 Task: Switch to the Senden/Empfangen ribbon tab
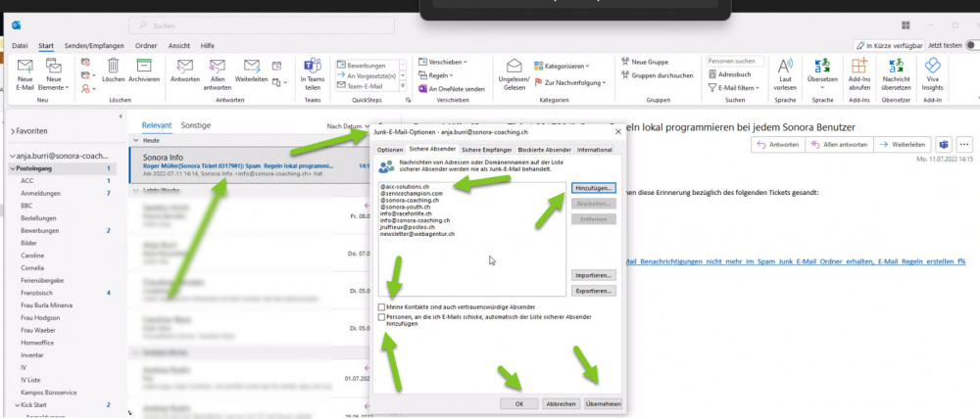pyautogui.click(x=94, y=46)
